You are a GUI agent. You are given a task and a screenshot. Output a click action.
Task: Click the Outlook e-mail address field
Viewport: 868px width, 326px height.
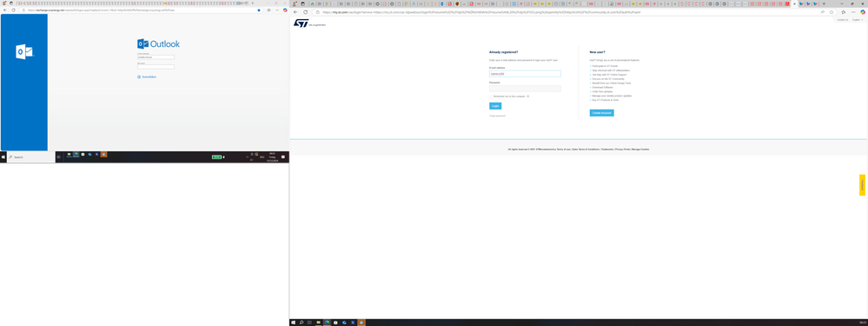point(156,57)
